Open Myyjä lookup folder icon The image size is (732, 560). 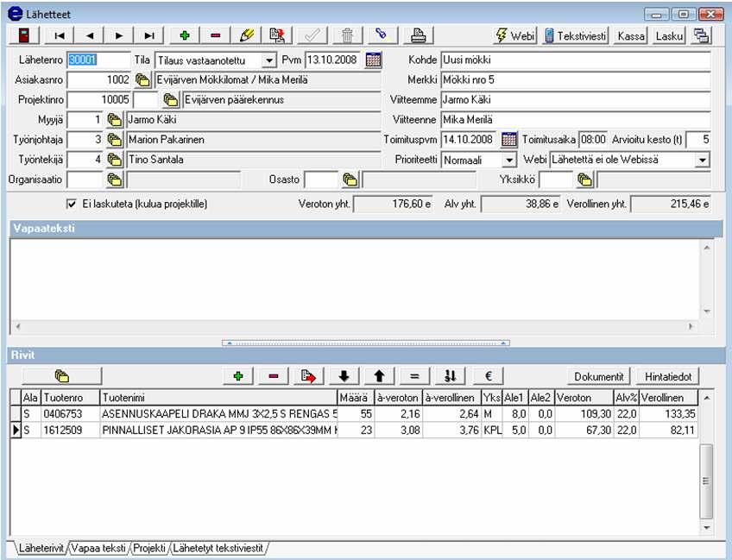point(114,120)
